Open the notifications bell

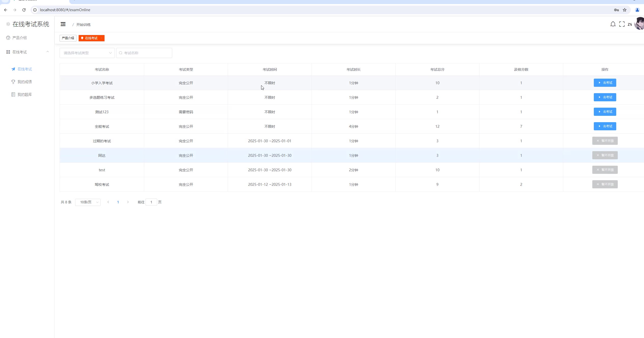pyautogui.click(x=613, y=24)
